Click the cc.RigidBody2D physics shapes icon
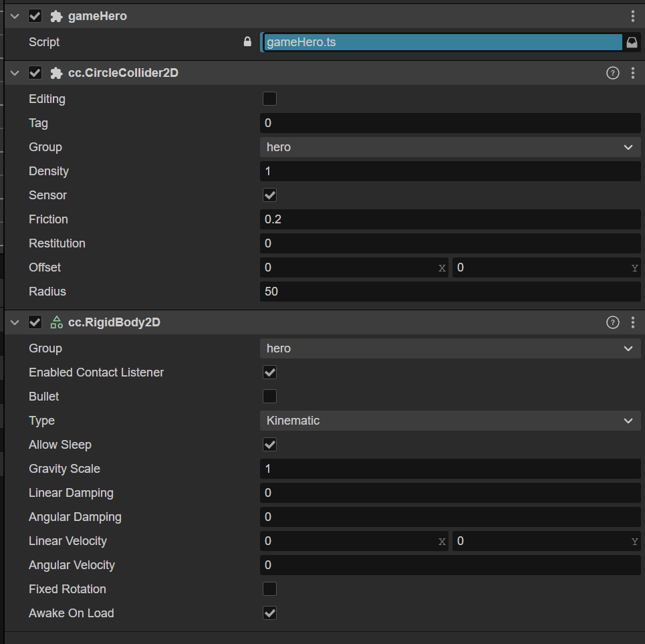The image size is (645, 644). coord(56,322)
